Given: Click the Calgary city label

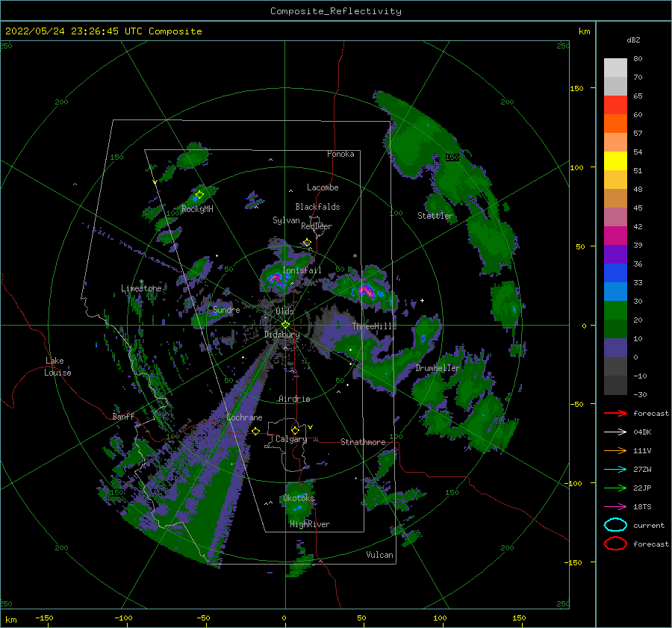Looking at the screenshot, I should (291, 439).
